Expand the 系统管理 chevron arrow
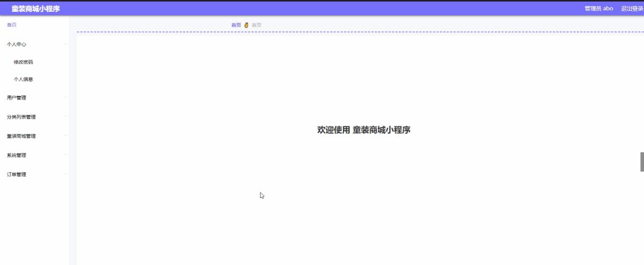Screen dimensions: 644x265 65,155
